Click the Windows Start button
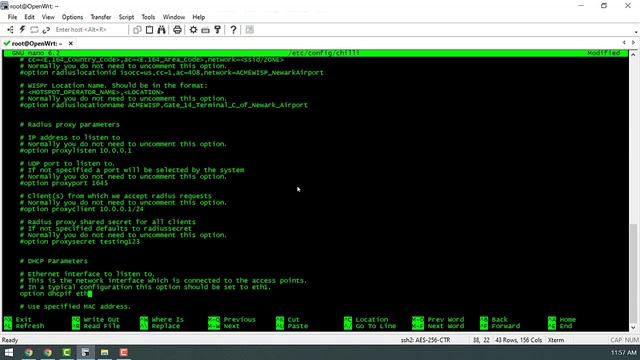Viewport: 640px width, 360px height. point(9,352)
